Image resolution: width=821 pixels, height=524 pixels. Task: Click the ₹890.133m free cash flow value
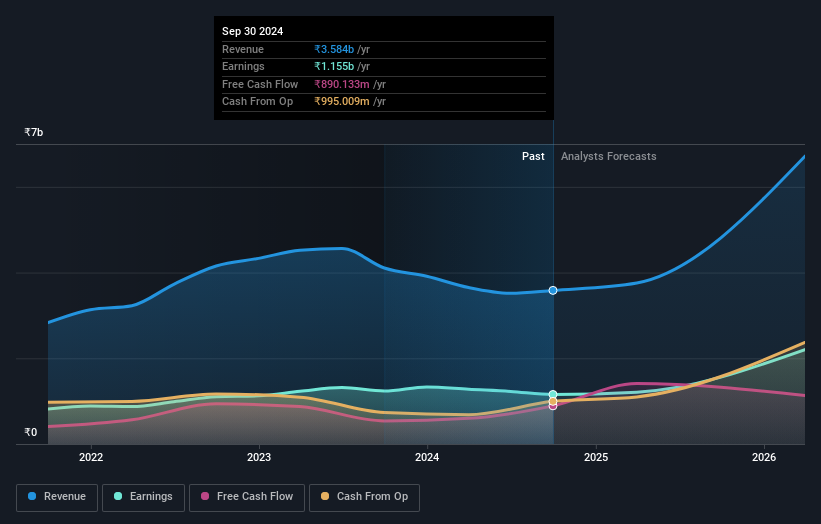tap(342, 84)
